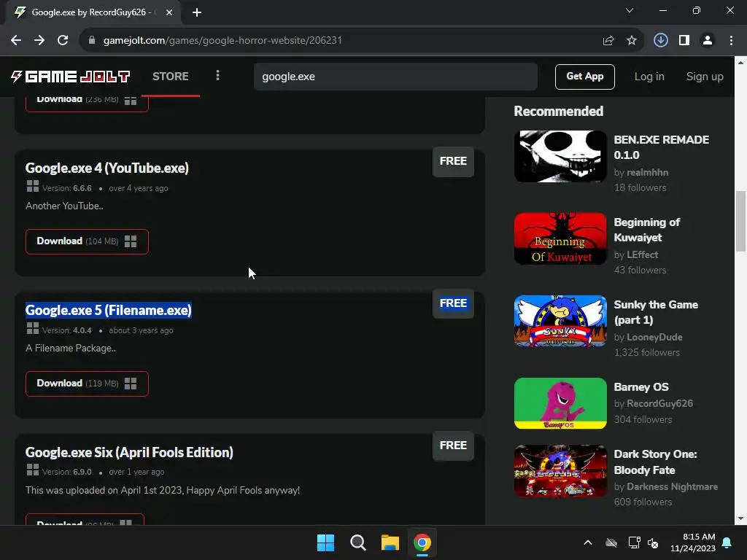Close the Google.exe by RecordGuy626 tab
The width and height of the screenshot is (747, 560).
[169, 12]
